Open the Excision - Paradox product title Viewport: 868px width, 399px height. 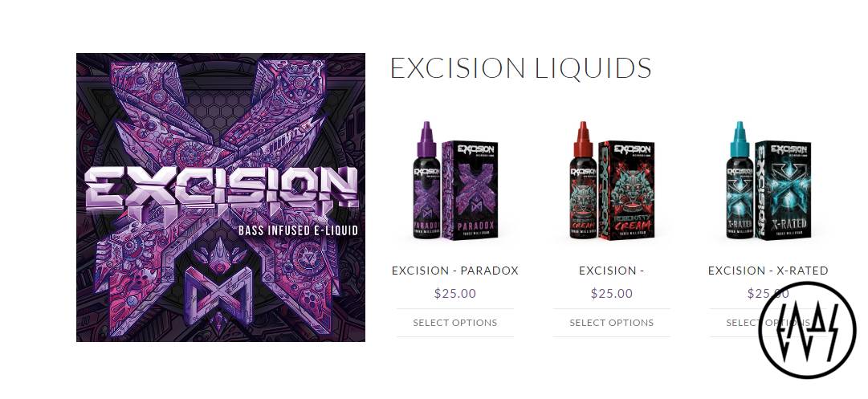click(455, 271)
